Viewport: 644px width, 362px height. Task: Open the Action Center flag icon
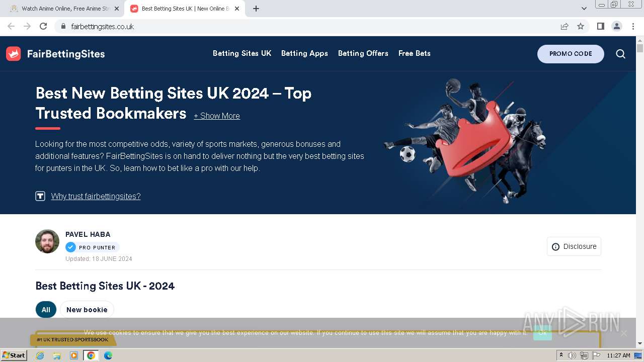(596, 355)
